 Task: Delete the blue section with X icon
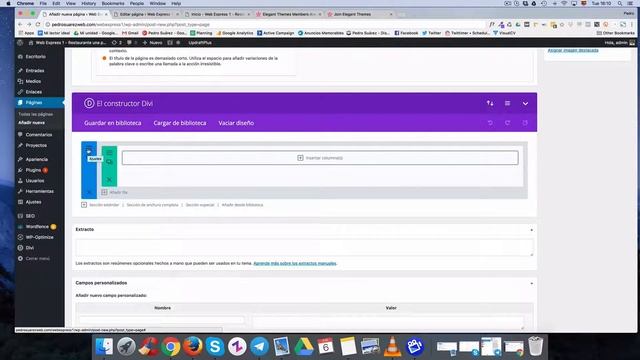89,192
